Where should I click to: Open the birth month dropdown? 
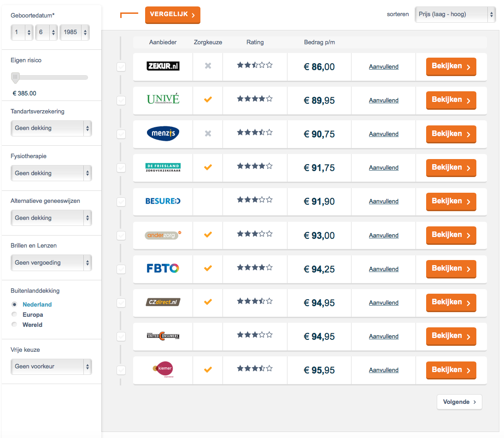46,32
